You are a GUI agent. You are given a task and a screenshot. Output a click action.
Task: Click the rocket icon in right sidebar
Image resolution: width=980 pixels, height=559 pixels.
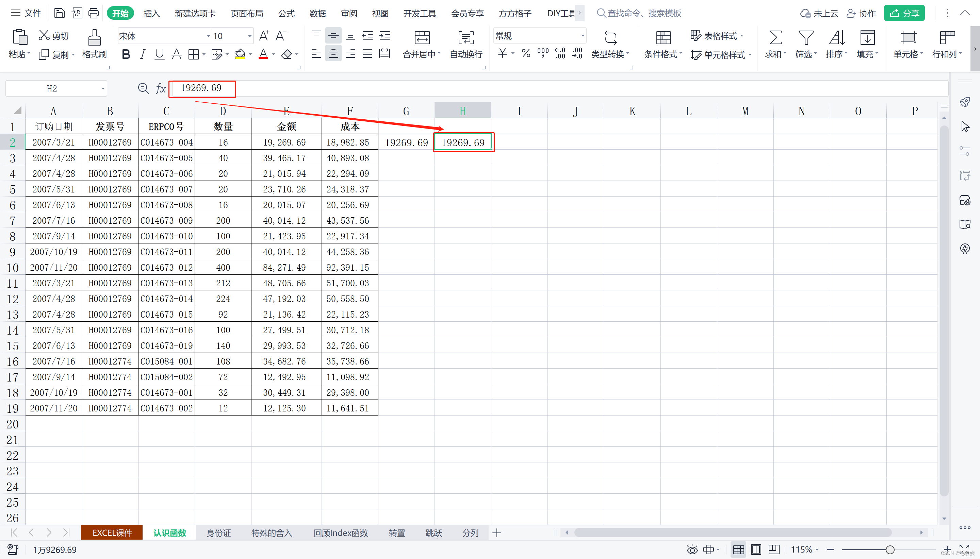[x=965, y=102]
